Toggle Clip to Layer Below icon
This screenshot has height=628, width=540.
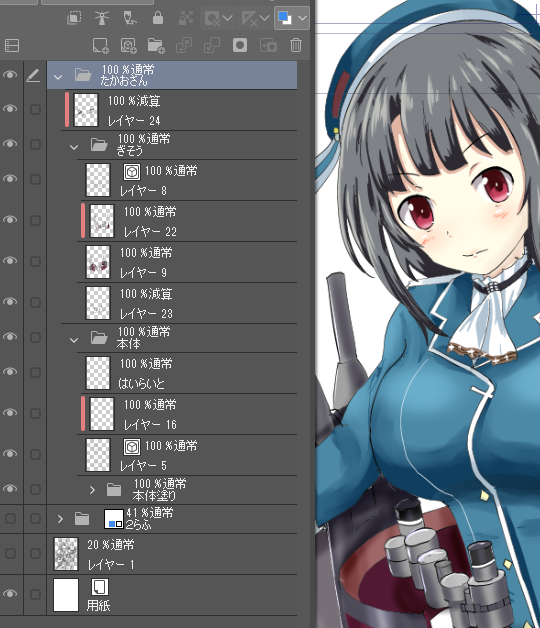point(74,18)
